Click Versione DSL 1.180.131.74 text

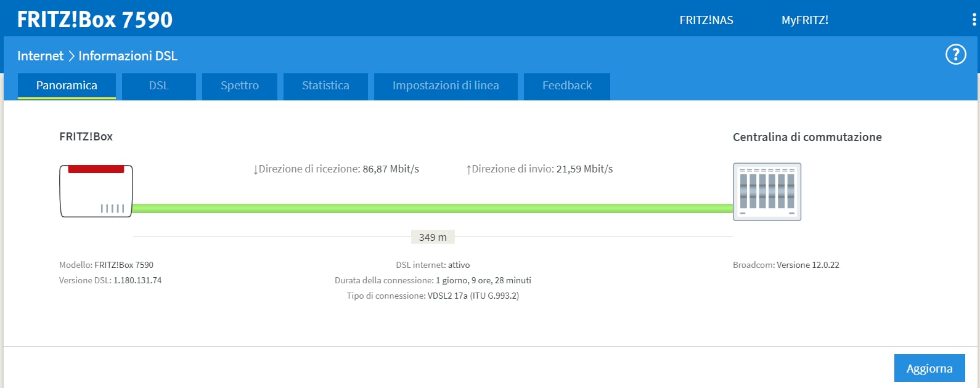[110, 280]
